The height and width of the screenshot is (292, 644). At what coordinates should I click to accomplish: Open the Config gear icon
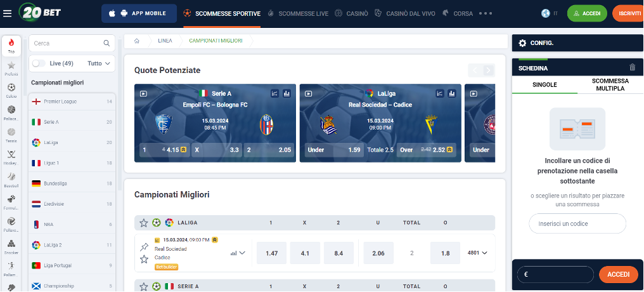coord(522,43)
